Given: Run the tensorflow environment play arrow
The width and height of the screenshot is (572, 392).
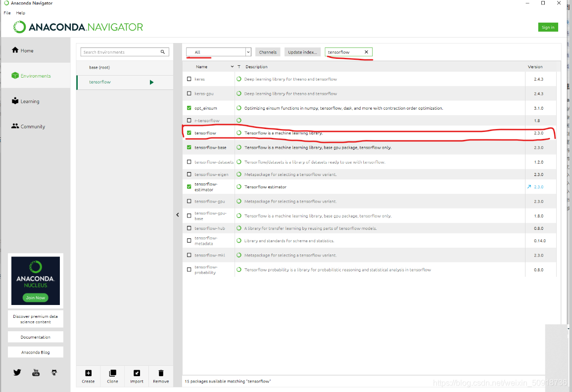Looking at the screenshot, I should point(152,83).
